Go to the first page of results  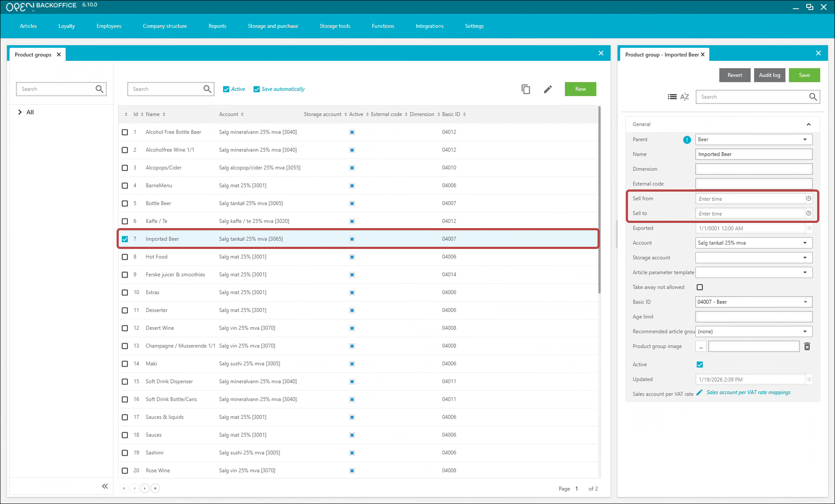pyautogui.click(x=124, y=488)
